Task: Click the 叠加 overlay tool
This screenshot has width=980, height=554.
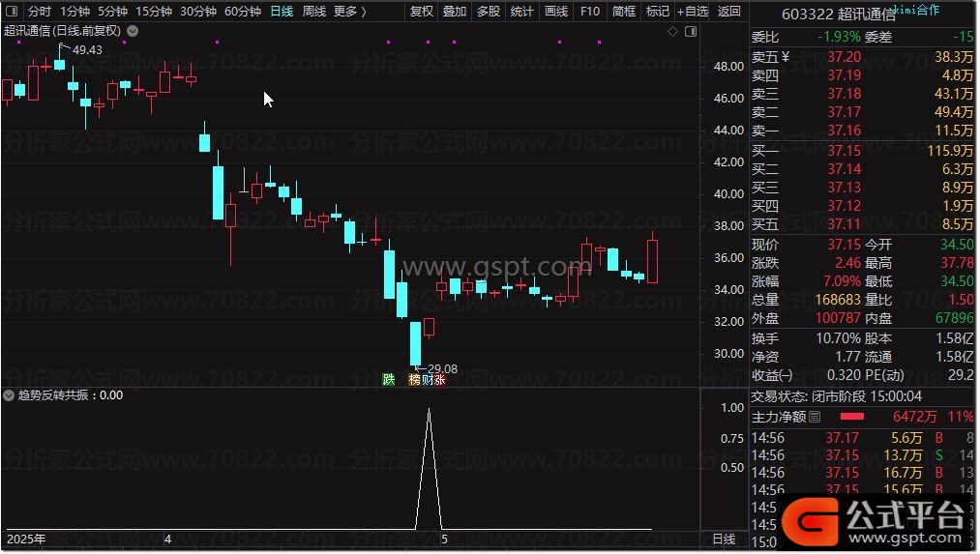Action: [455, 12]
